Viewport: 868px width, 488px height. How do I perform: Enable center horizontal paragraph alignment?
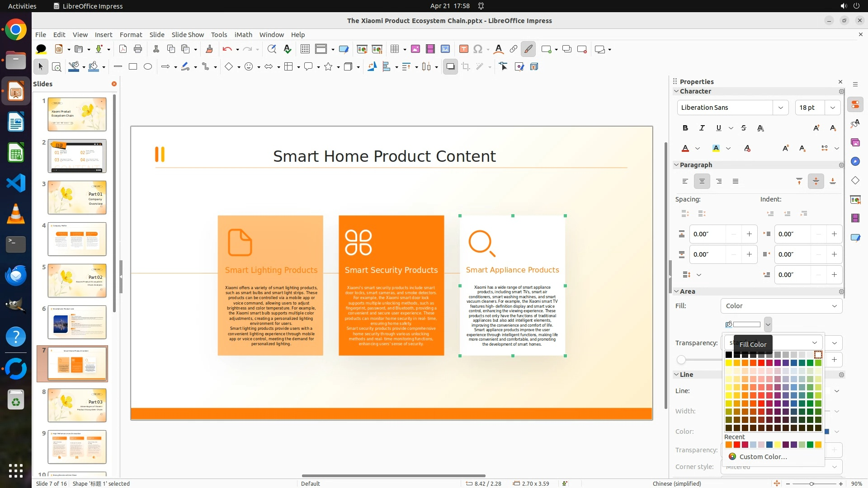[x=702, y=182]
